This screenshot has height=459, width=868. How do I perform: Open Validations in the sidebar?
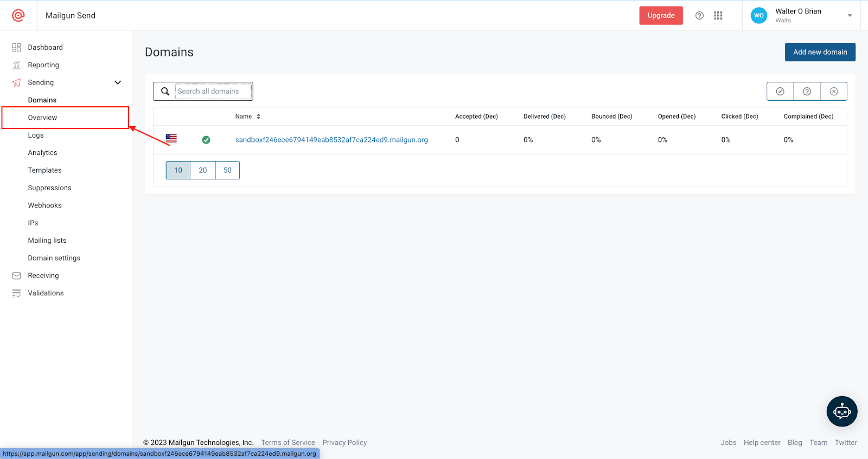tap(46, 293)
